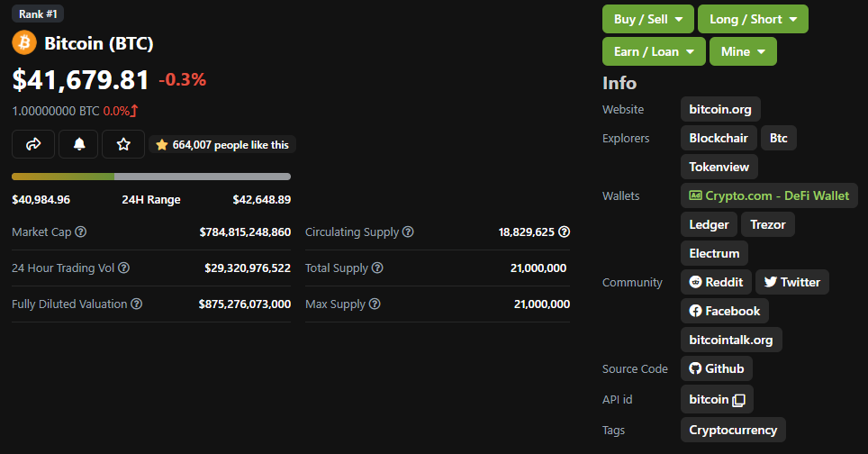Click the Rank #1 badge

38,14
